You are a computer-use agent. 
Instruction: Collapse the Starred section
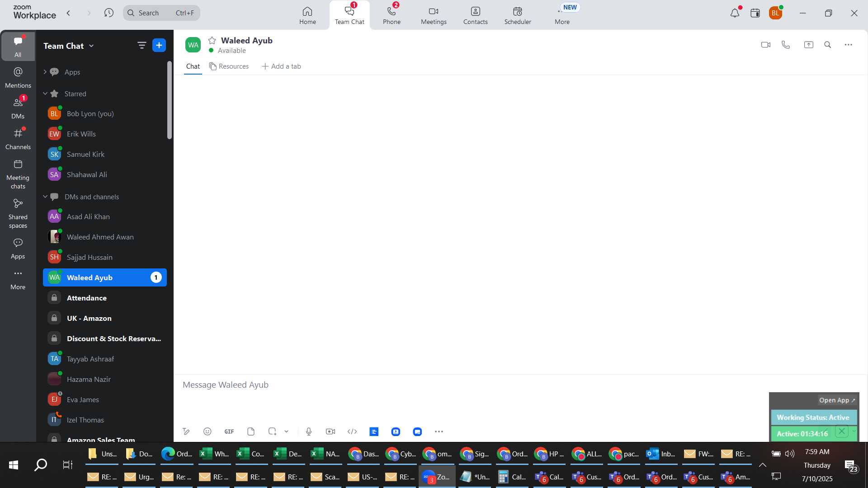[45, 94]
